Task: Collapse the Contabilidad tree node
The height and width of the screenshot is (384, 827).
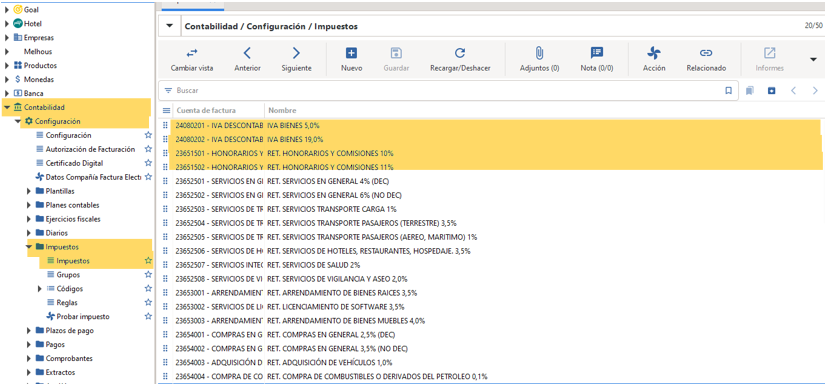Action: click(x=7, y=108)
